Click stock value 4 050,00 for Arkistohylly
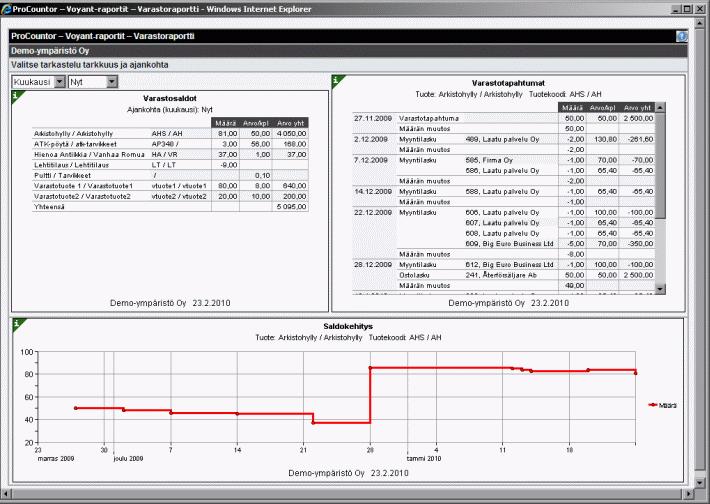Screen dimensions: 710x504 (x=292, y=134)
